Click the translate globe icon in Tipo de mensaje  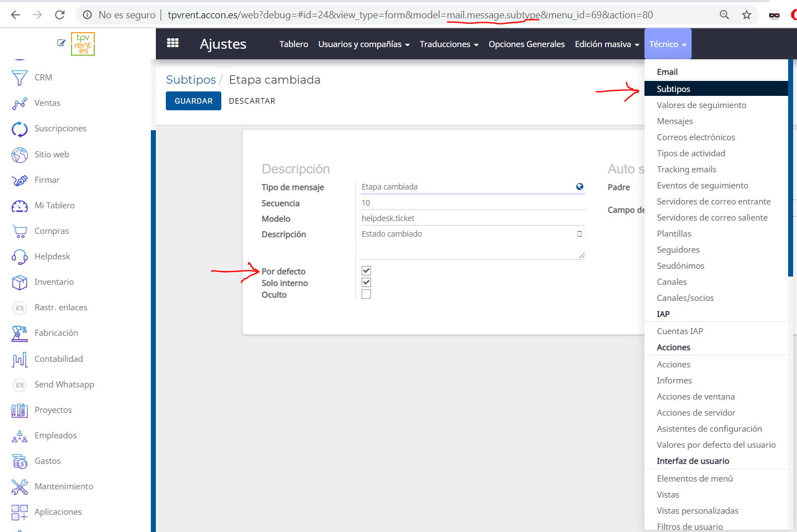(x=580, y=187)
